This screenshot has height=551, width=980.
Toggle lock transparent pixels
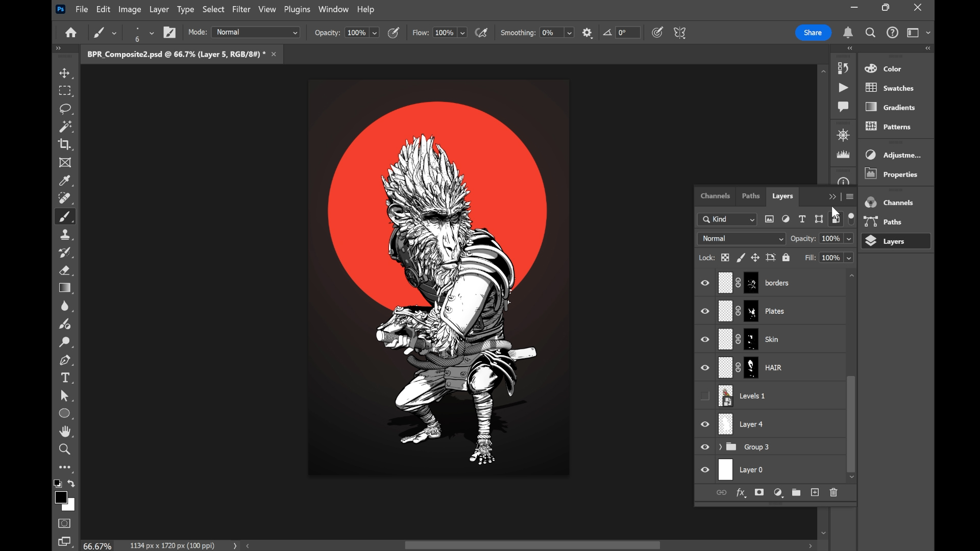point(725,258)
